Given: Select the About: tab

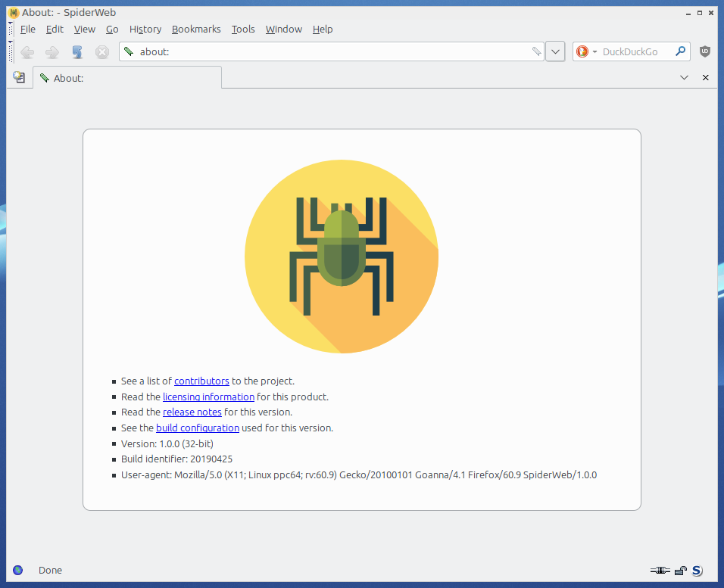Looking at the screenshot, I should pyautogui.click(x=127, y=78).
